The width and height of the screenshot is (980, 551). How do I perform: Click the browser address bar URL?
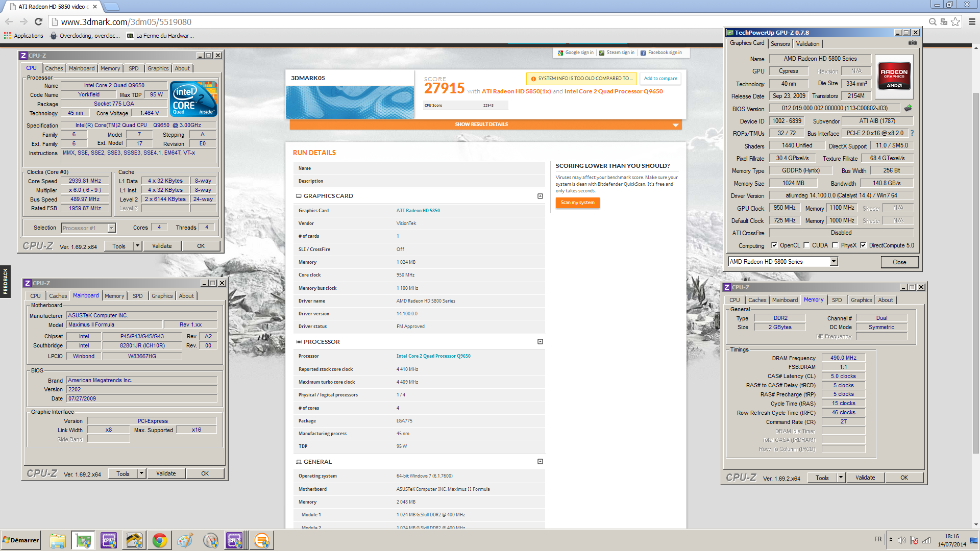click(126, 22)
